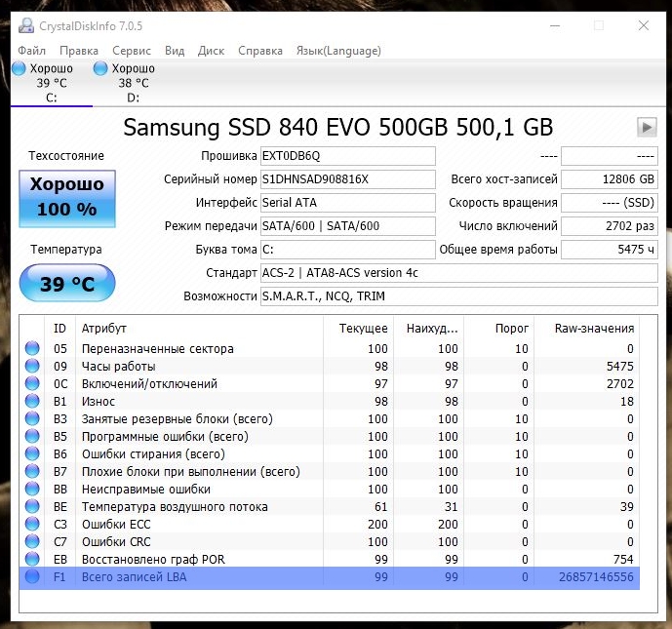Viewport: 672px width, 629px height.
Task: Click the status orb of attribute 05
Action: pyautogui.click(x=32, y=348)
